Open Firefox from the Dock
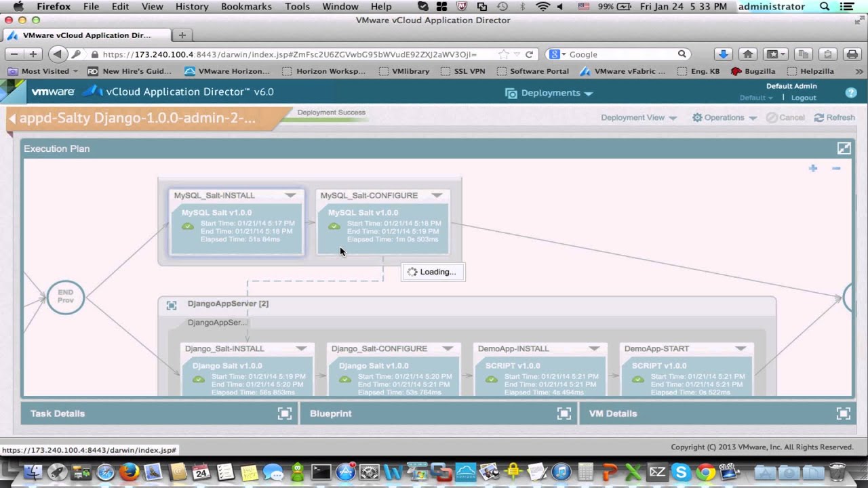The height and width of the screenshot is (488, 868). [x=129, y=472]
